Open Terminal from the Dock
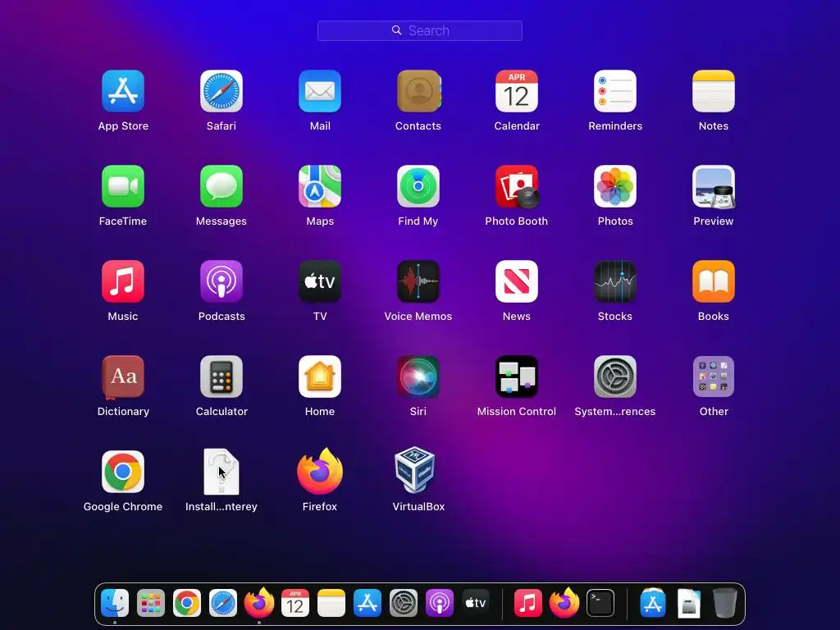This screenshot has width=840, height=630. pyautogui.click(x=600, y=603)
